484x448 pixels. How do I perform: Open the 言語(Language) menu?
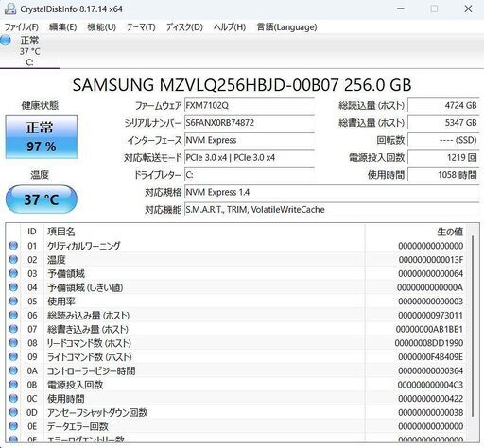pyautogui.click(x=286, y=27)
